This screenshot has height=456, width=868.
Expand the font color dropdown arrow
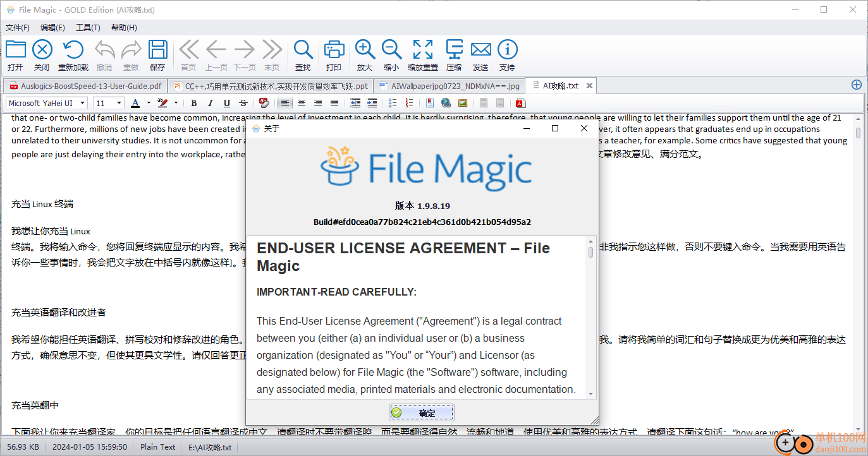click(149, 103)
